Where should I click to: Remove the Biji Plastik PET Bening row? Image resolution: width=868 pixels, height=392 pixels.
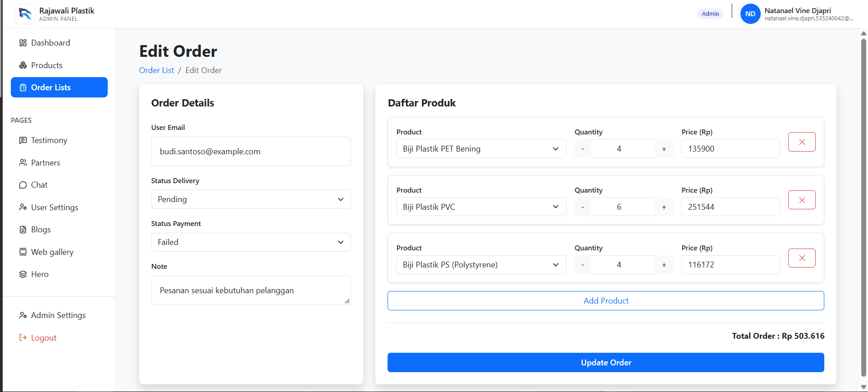click(x=802, y=142)
